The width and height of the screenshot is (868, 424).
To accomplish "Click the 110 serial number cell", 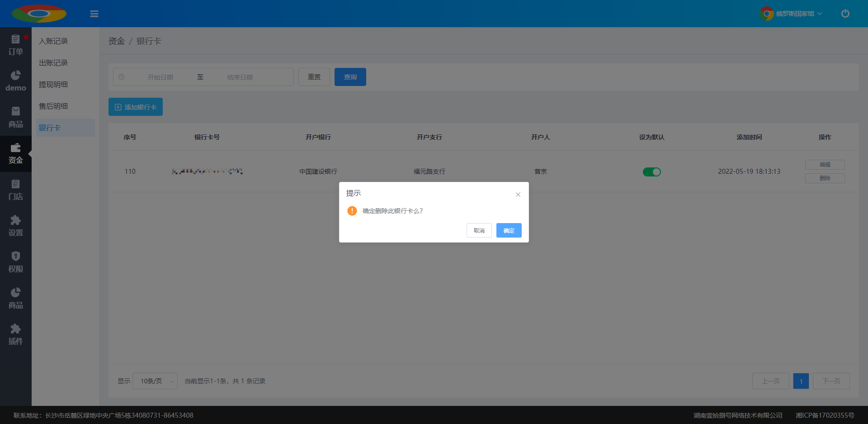I will click(x=130, y=172).
